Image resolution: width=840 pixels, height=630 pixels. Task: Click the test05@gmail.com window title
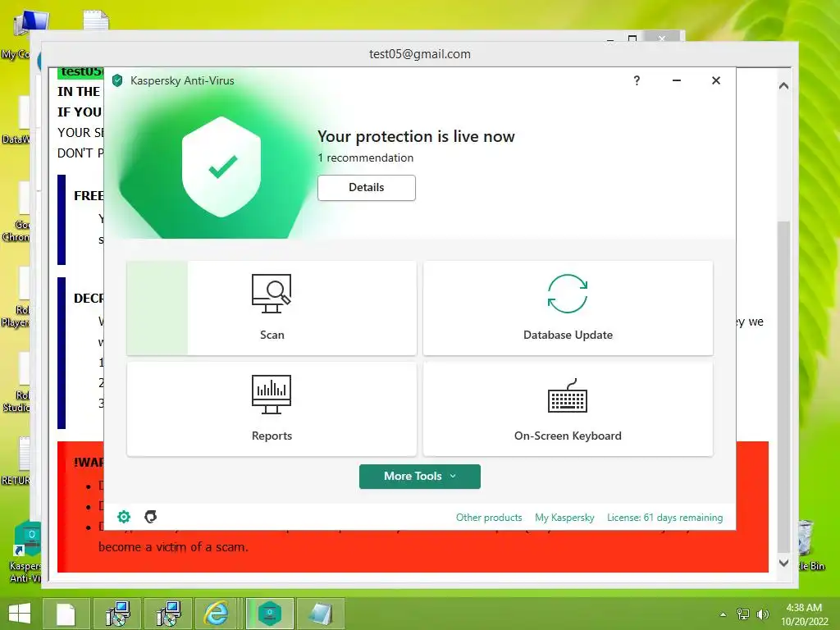(x=419, y=54)
